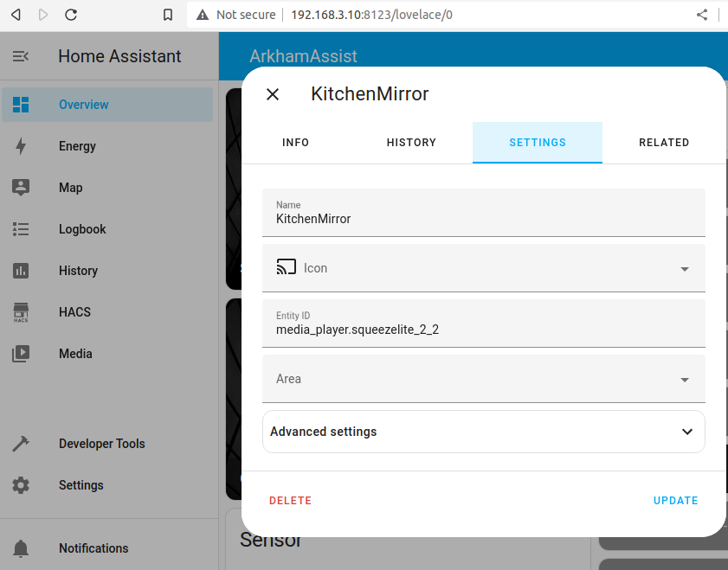Click the Entity ID input field
The width and height of the screenshot is (728, 570).
483,323
